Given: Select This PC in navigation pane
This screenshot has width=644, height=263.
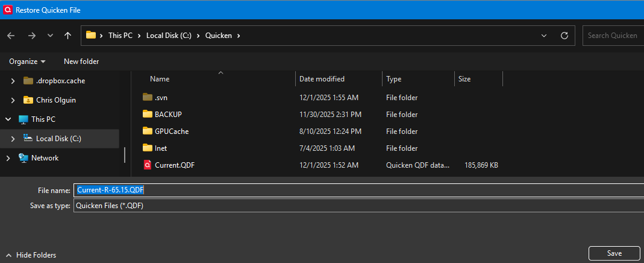Looking at the screenshot, I should pyautogui.click(x=43, y=119).
